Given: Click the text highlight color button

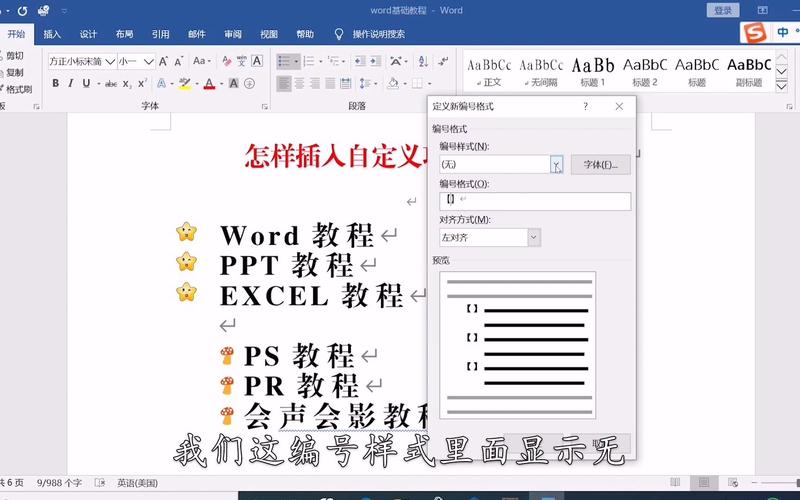Looking at the screenshot, I should [x=184, y=83].
